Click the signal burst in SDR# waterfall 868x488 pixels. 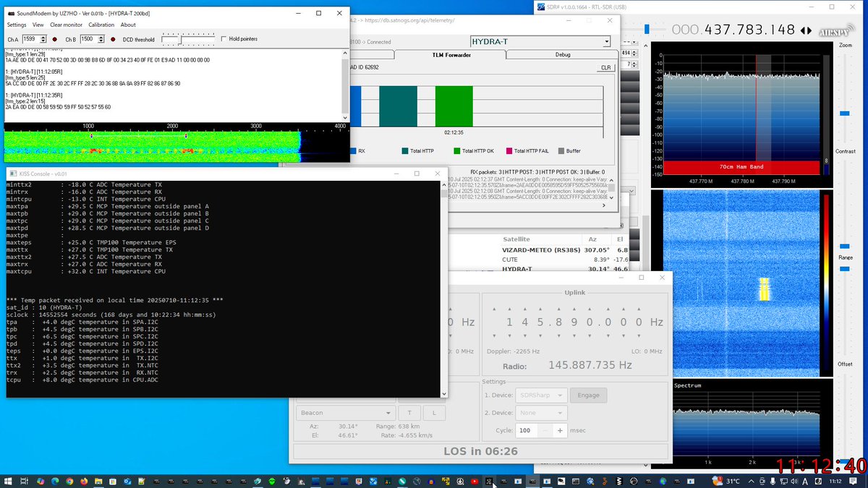[763, 288]
